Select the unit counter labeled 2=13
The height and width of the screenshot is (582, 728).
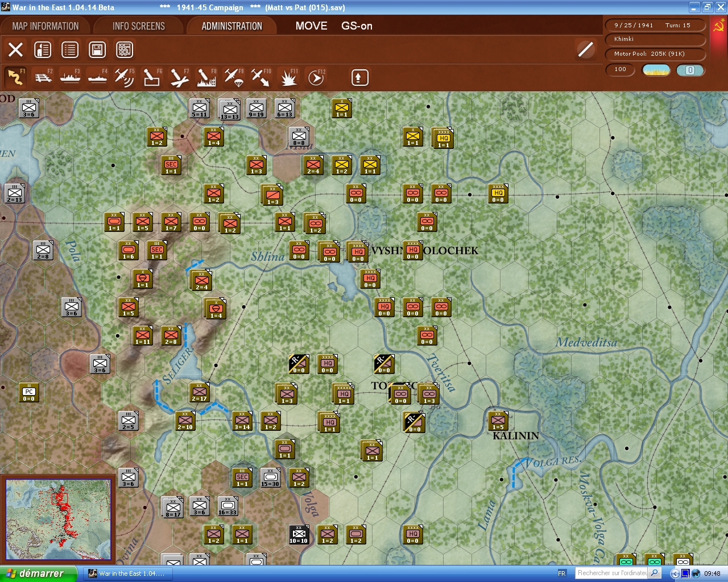point(14,193)
